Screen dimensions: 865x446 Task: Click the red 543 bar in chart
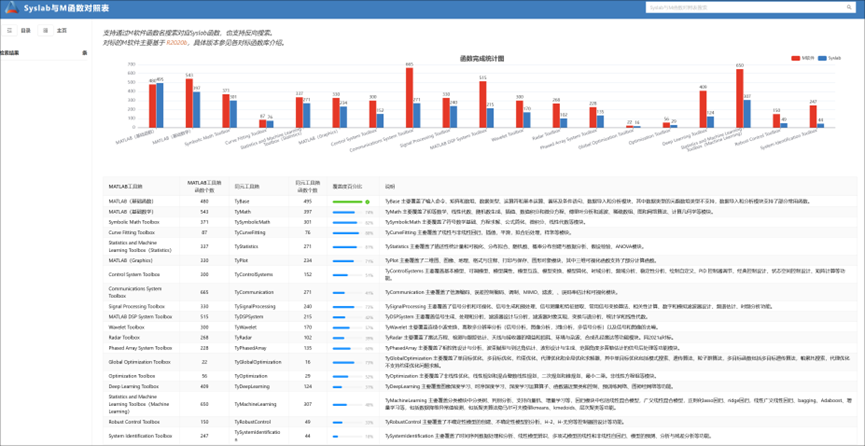point(189,103)
